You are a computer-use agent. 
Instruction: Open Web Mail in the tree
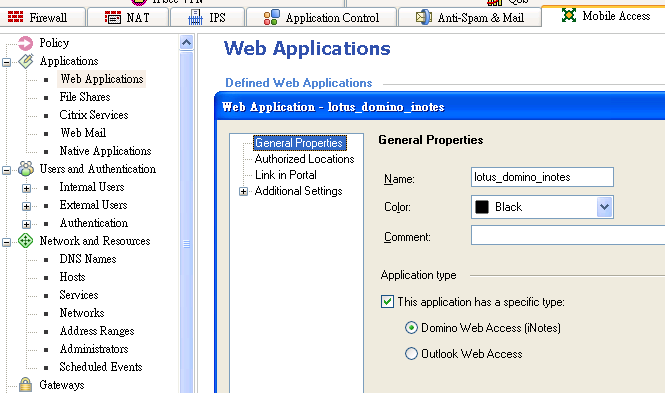click(83, 133)
